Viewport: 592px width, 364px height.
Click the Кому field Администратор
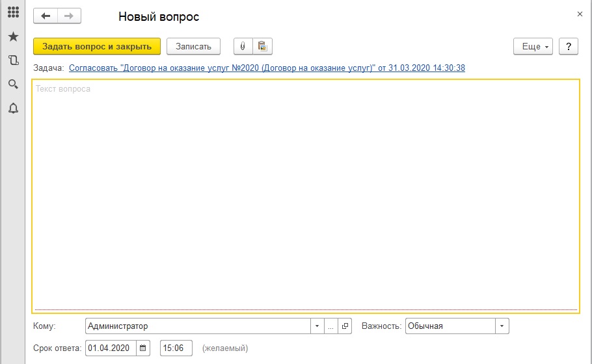(x=198, y=326)
